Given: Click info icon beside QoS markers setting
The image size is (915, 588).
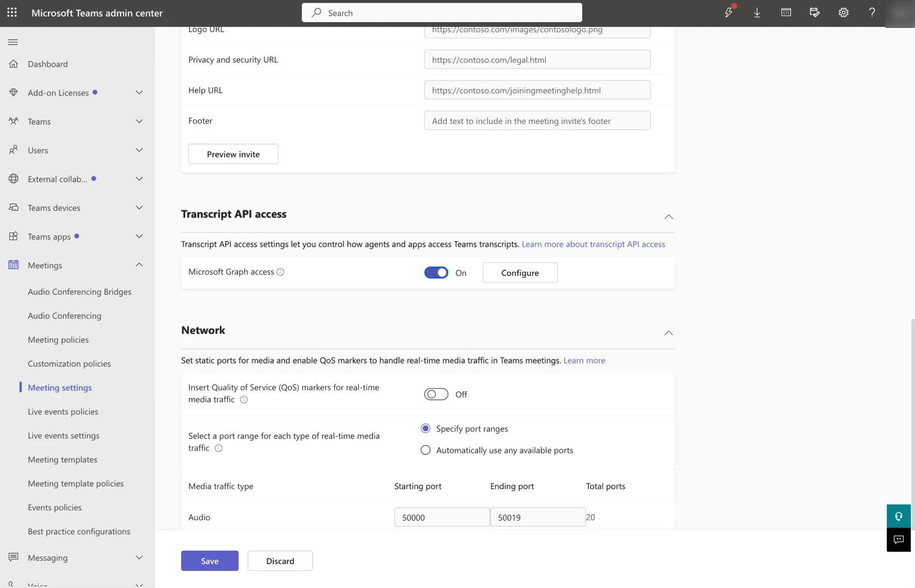Looking at the screenshot, I should (244, 400).
